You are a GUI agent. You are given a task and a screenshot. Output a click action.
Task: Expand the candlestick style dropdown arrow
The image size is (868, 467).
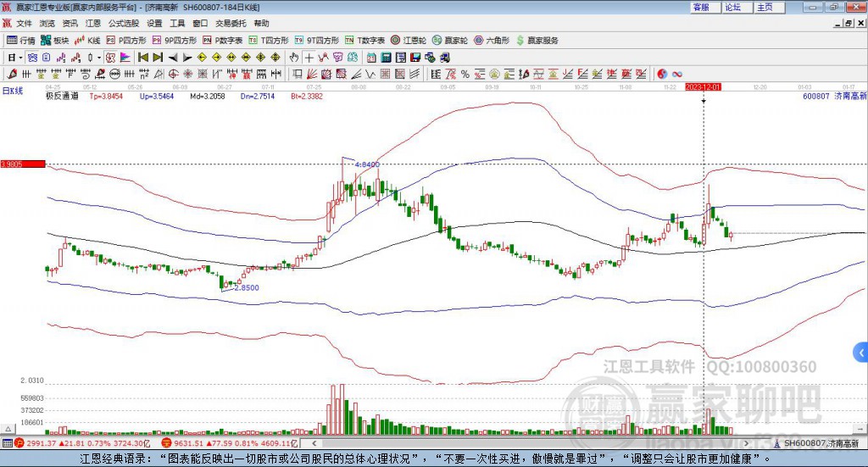99,58
